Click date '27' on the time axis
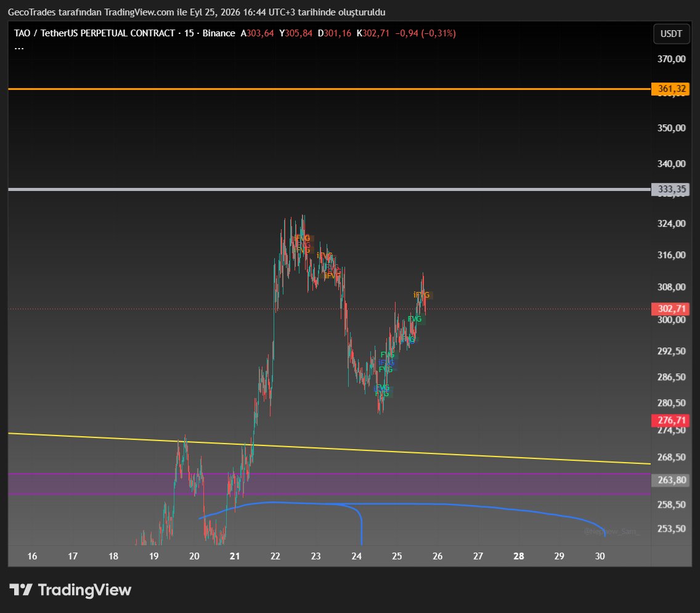The width and height of the screenshot is (700, 613). pos(478,556)
